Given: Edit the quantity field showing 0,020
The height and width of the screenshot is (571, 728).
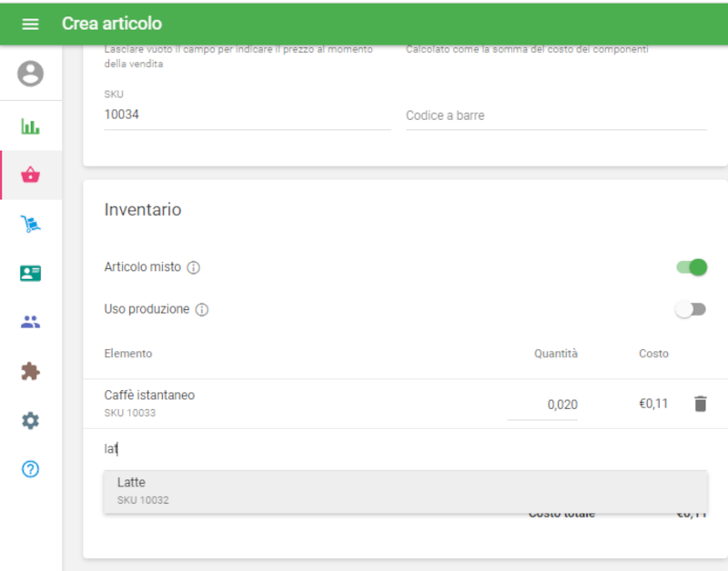Looking at the screenshot, I should pos(543,405).
